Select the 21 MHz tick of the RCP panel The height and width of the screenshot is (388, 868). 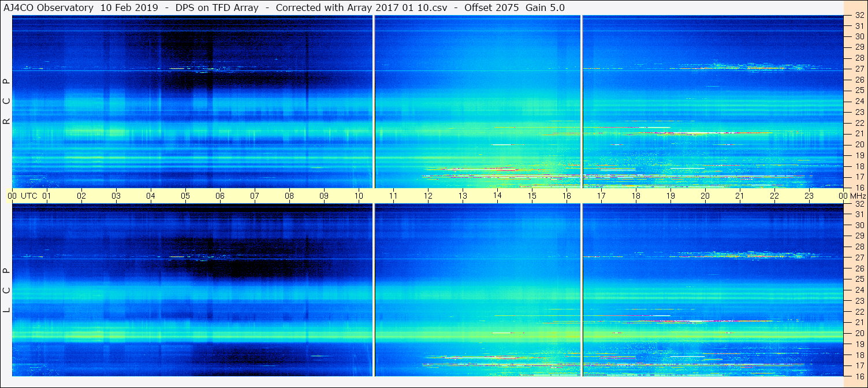(859, 133)
